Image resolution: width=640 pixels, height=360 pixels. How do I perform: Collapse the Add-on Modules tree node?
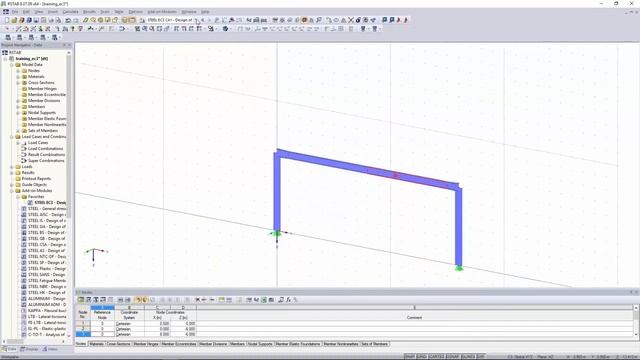click(x=12, y=191)
